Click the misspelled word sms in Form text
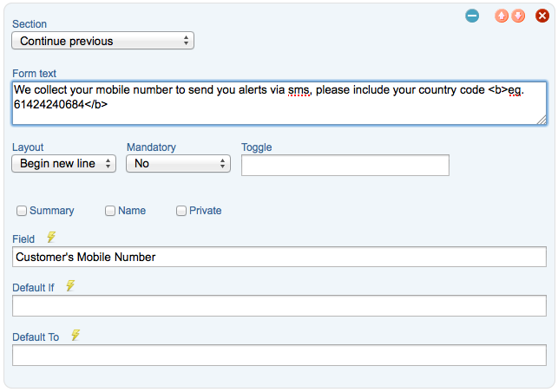This screenshot has height=392, width=558. pyautogui.click(x=299, y=90)
